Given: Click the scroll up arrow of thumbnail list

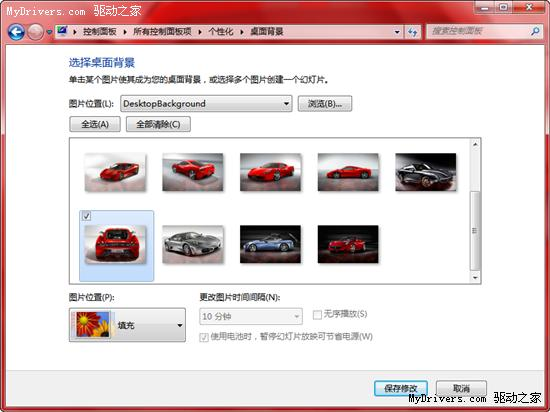Looking at the screenshot, I should tap(475, 144).
